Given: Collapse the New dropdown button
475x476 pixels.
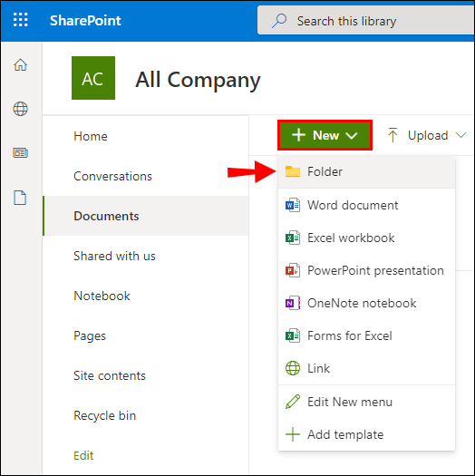Looking at the screenshot, I should (325, 135).
